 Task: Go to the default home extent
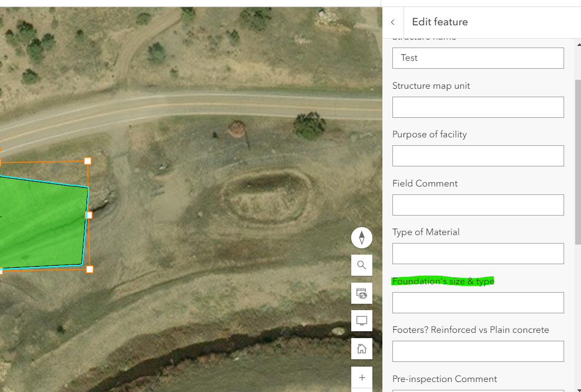pos(362,349)
